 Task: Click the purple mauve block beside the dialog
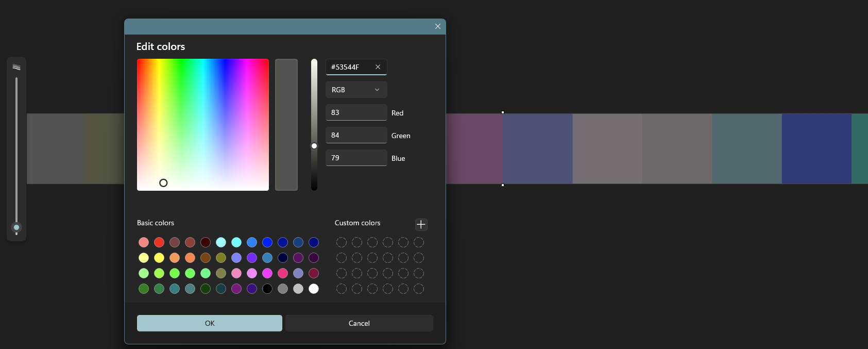474,148
